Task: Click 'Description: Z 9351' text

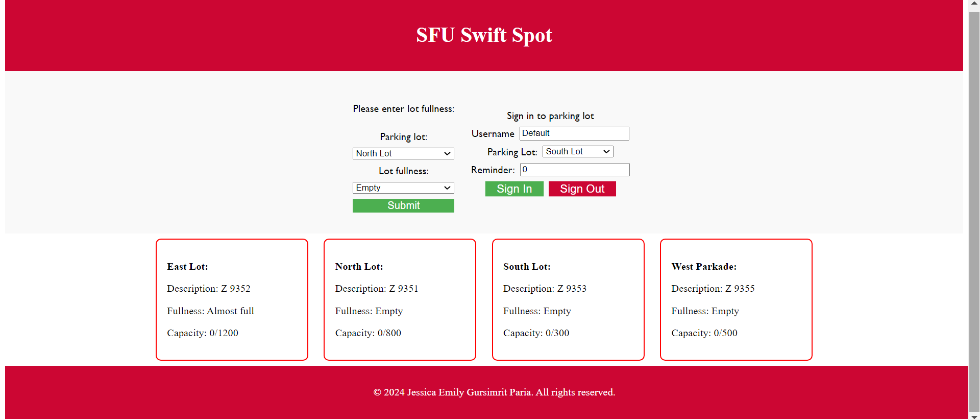Action: point(377,289)
